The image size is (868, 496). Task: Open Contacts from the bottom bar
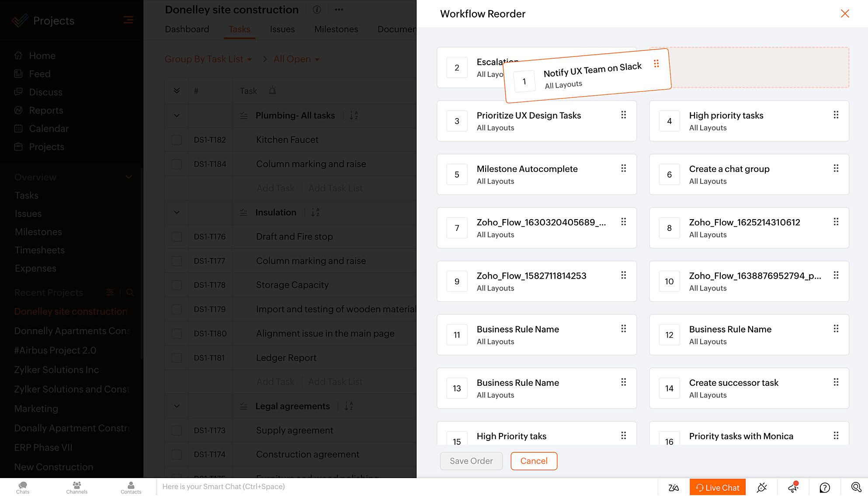click(x=131, y=487)
